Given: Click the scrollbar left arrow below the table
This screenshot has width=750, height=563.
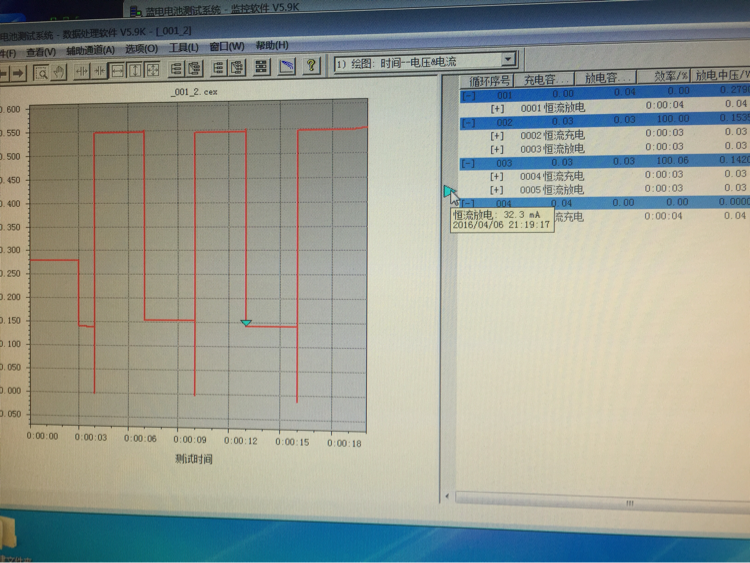Looking at the screenshot, I should [447, 496].
